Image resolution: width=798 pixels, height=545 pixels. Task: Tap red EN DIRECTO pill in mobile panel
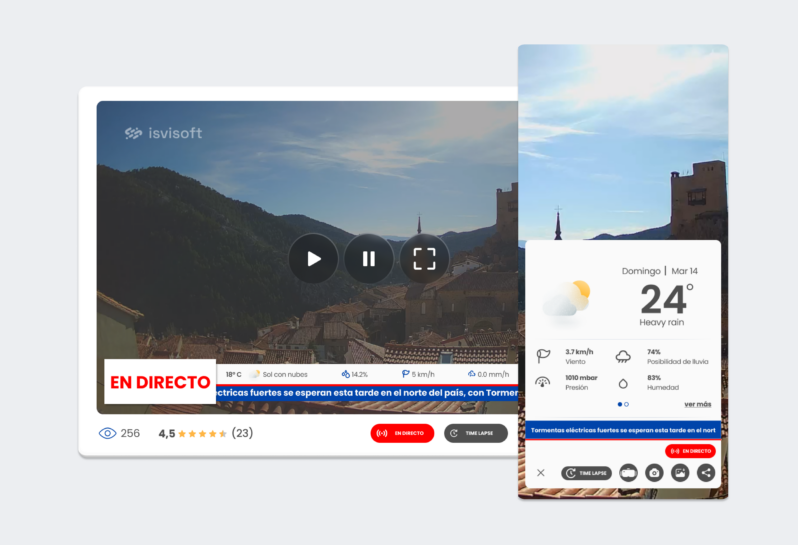pos(690,451)
